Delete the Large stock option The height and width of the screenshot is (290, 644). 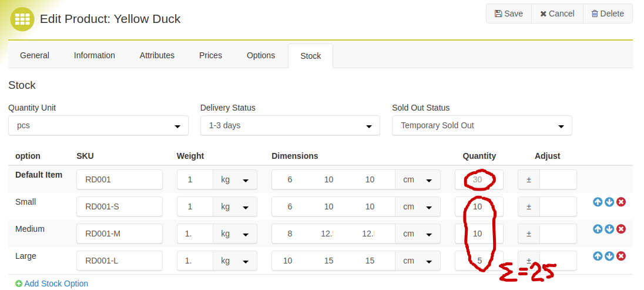(621, 256)
